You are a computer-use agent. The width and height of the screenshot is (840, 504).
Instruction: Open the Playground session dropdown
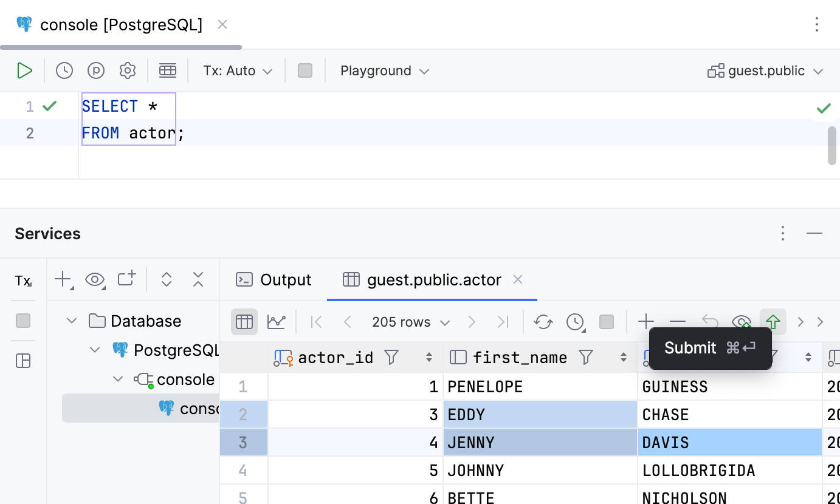point(383,70)
